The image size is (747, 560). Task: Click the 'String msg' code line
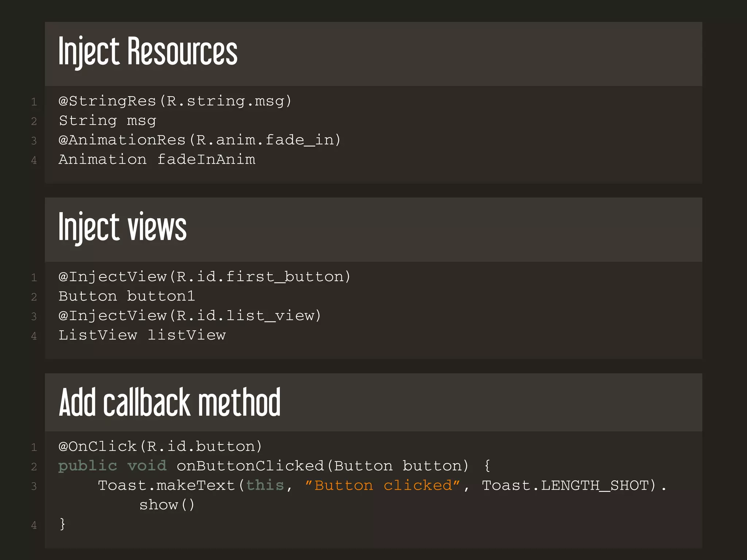click(108, 121)
